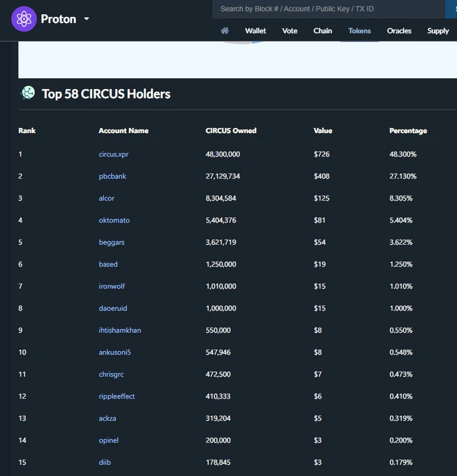Open the diib account link
Screen dimensions: 457x476
[x=105, y=462]
